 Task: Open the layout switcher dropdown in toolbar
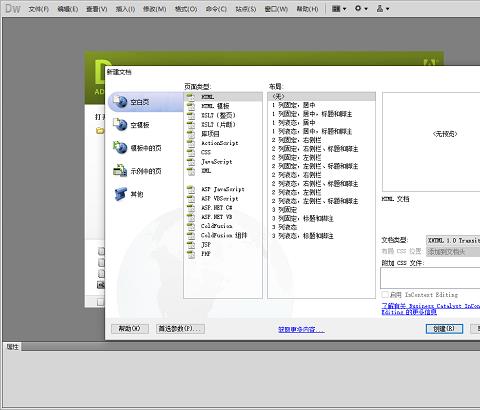[x=339, y=9]
